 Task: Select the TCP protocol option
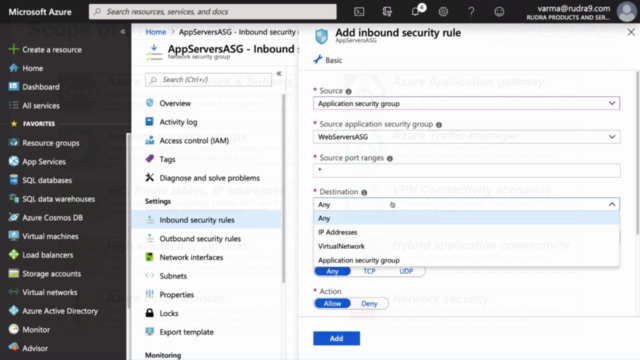tap(369, 271)
